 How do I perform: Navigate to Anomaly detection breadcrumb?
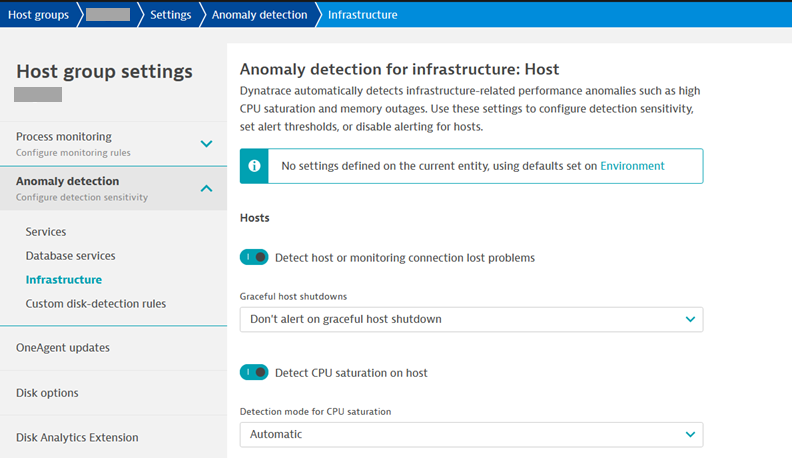(x=259, y=15)
